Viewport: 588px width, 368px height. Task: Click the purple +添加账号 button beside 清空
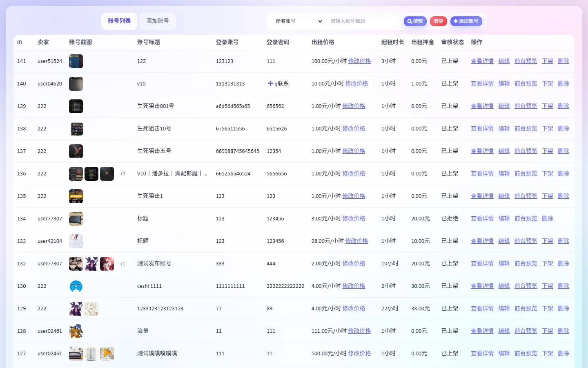(x=466, y=21)
